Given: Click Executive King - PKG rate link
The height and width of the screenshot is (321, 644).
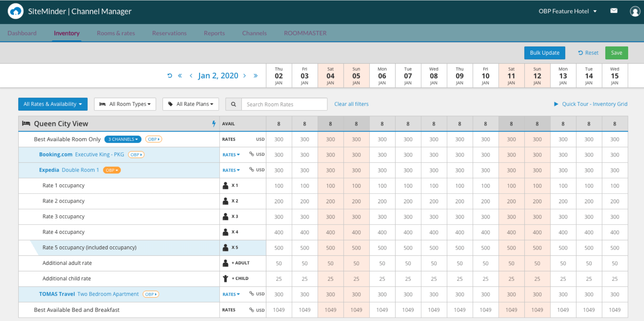Looking at the screenshot, I should 100,155.
